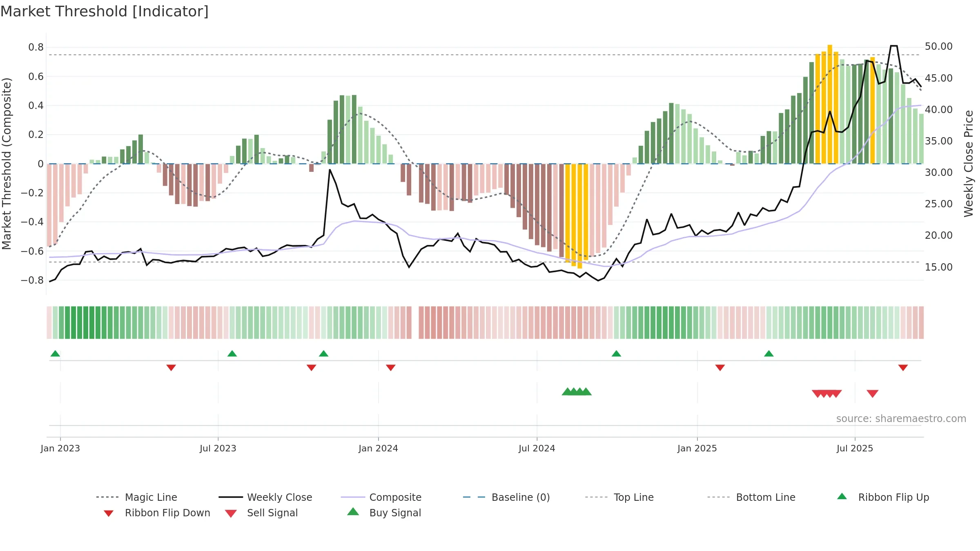
Task: Click the red flip-down triangle between Jan and Jul 2023
Action: (171, 368)
